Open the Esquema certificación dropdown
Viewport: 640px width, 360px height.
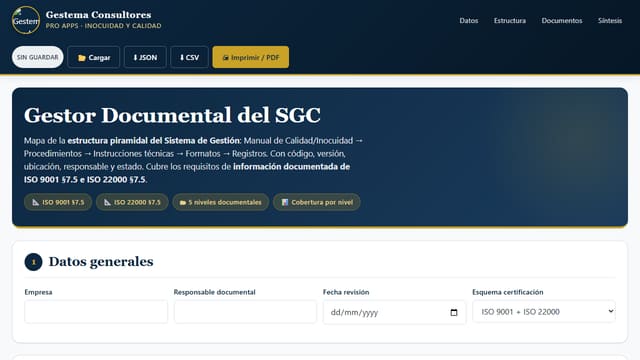point(544,311)
